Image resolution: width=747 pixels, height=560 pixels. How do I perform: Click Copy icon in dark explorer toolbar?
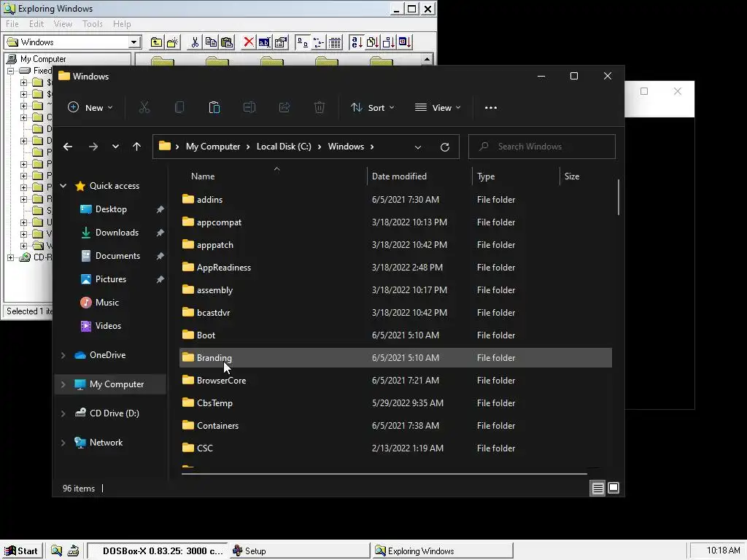point(179,108)
